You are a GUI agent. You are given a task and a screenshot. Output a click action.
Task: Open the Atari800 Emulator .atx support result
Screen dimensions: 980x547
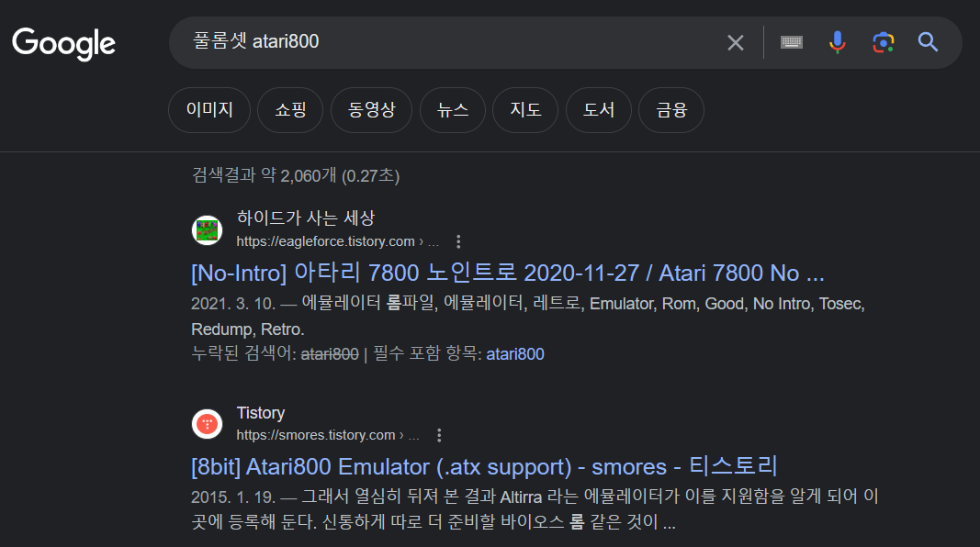tap(484, 466)
